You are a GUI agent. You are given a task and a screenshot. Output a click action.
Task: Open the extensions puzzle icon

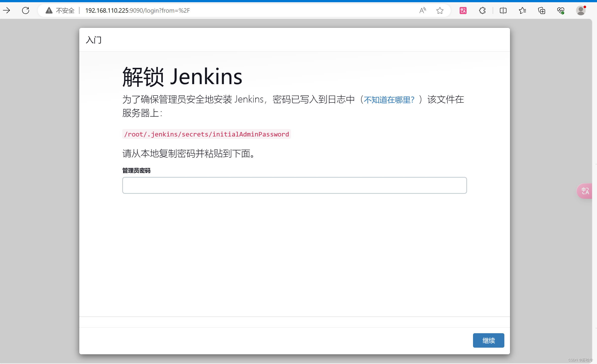pos(482,10)
